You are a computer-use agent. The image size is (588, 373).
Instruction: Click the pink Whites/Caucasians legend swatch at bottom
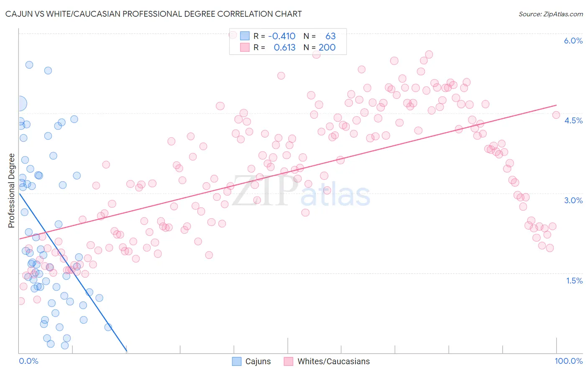click(x=289, y=361)
